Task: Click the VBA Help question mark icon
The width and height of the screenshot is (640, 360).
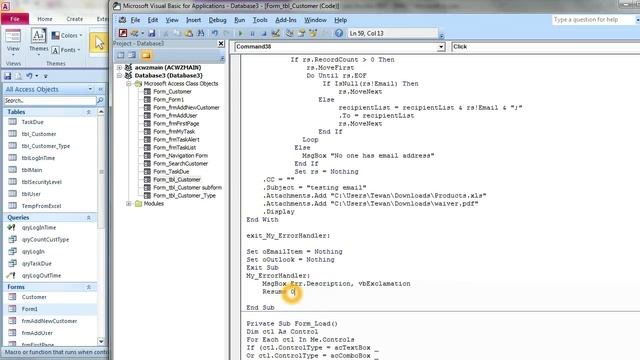Action: [x=339, y=33]
